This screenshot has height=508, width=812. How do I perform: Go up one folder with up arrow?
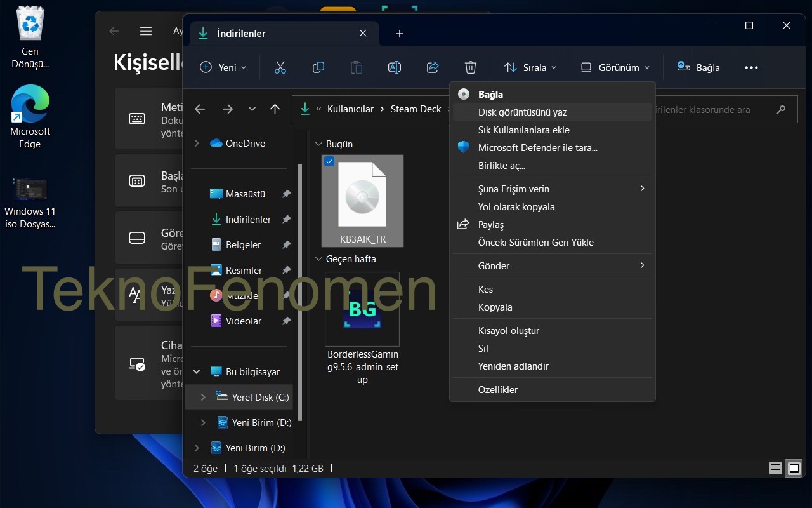coord(275,109)
